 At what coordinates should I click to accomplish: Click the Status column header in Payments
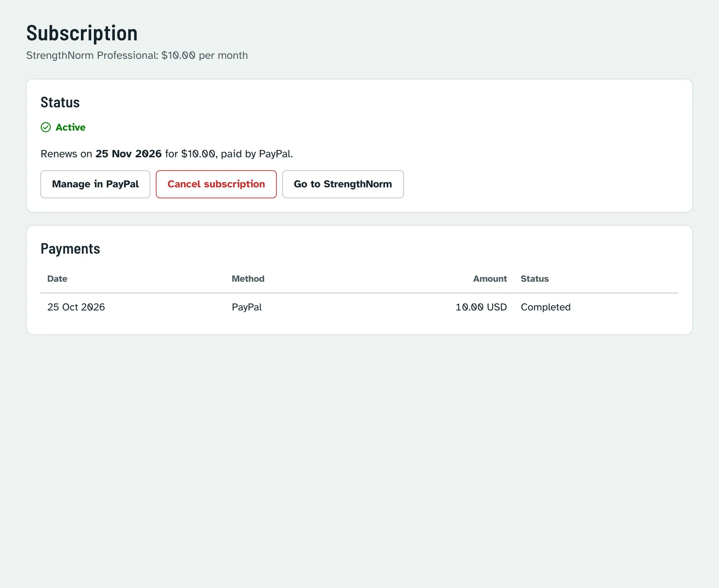click(x=535, y=279)
